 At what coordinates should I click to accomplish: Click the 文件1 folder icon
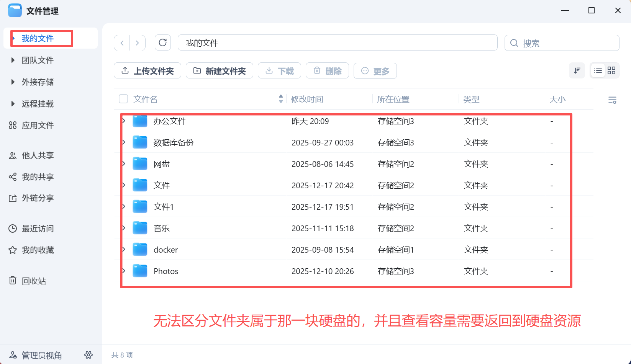coord(140,207)
